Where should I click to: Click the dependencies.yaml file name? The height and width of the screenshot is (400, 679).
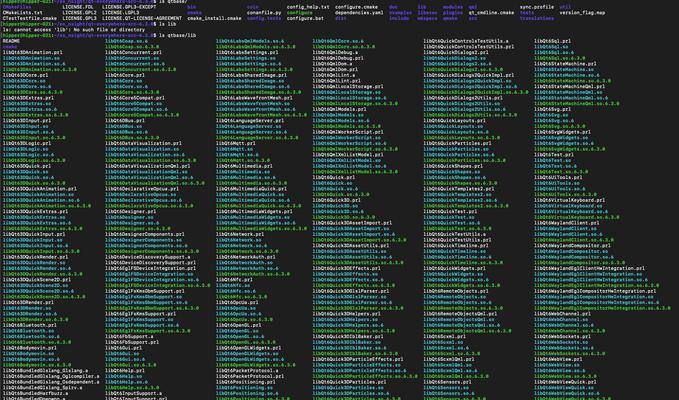[x=359, y=13]
